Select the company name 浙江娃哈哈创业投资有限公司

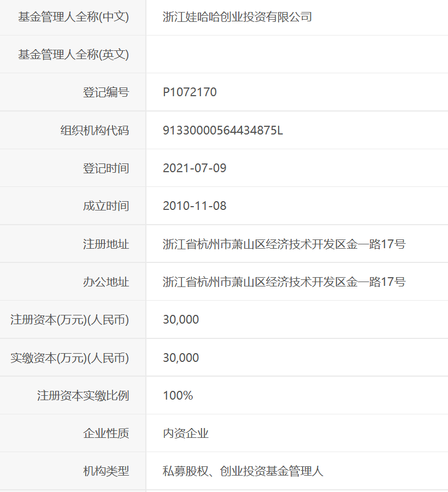[237, 17]
